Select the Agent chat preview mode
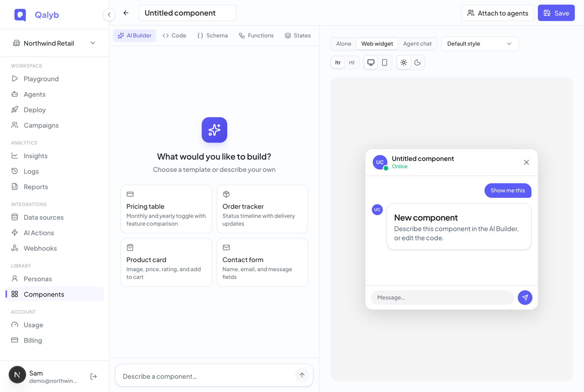Image resolution: width=584 pixels, height=392 pixels. (x=417, y=44)
